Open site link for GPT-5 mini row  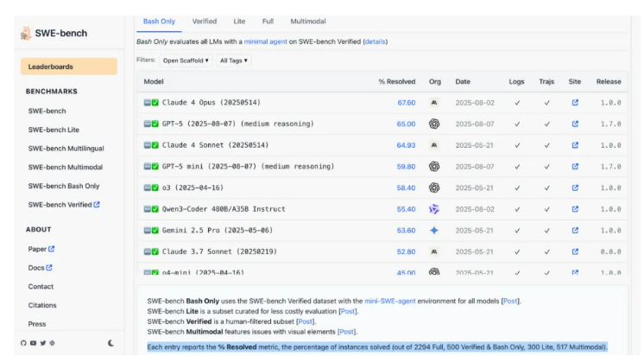pos(575,167)
